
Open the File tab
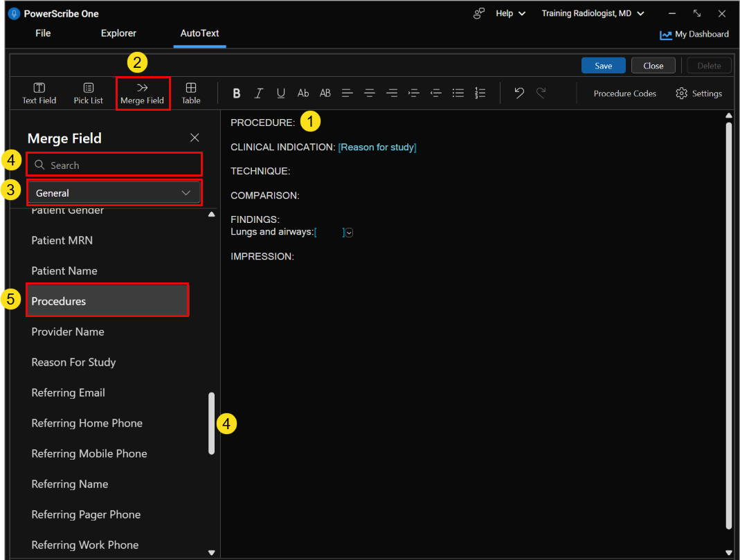click(x=43, y=33)
